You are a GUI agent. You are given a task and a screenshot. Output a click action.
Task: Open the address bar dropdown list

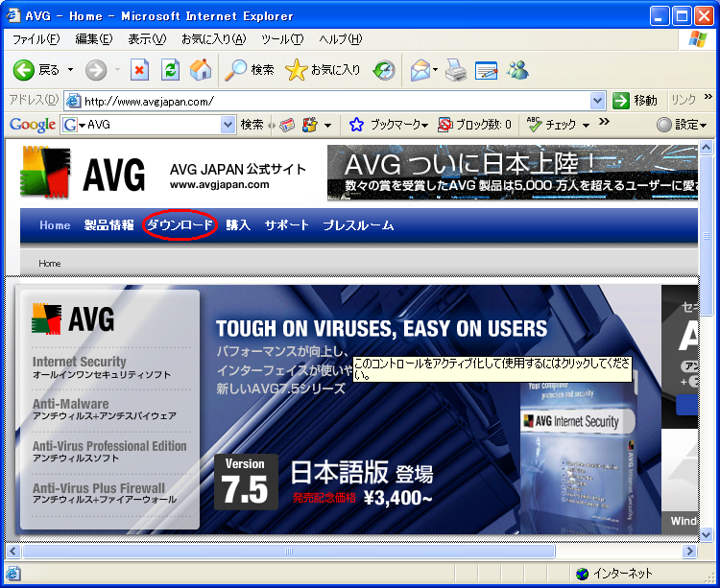point(597,101)
